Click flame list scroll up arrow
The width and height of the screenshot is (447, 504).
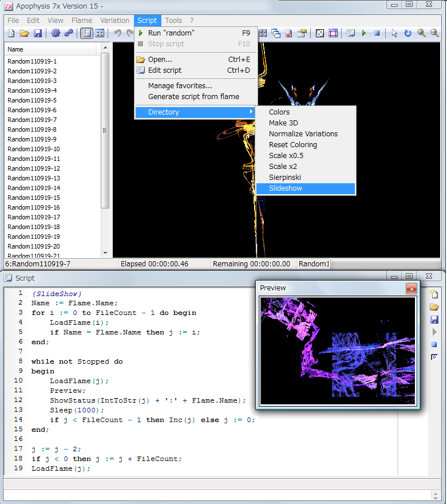click(105, 48)
